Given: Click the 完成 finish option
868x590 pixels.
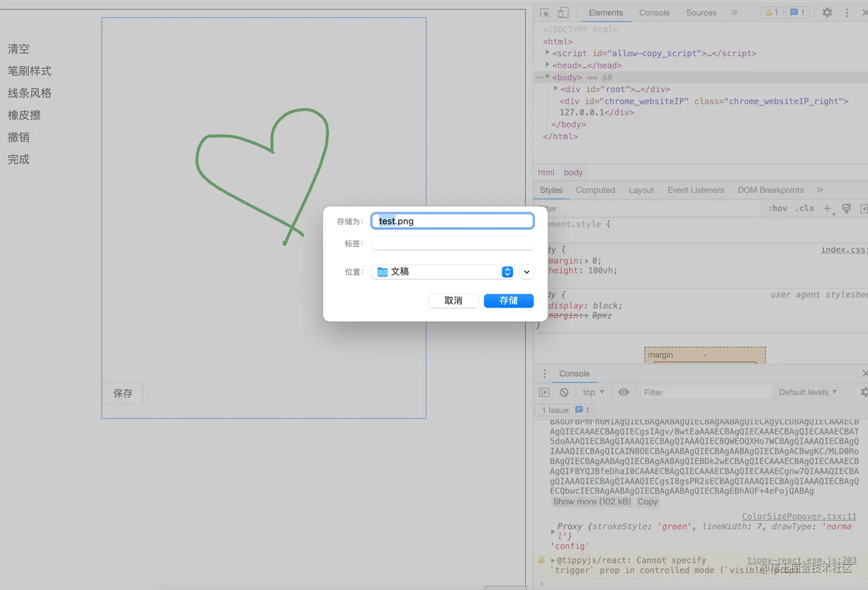Looking at the screenshot, I should point(18,159).
